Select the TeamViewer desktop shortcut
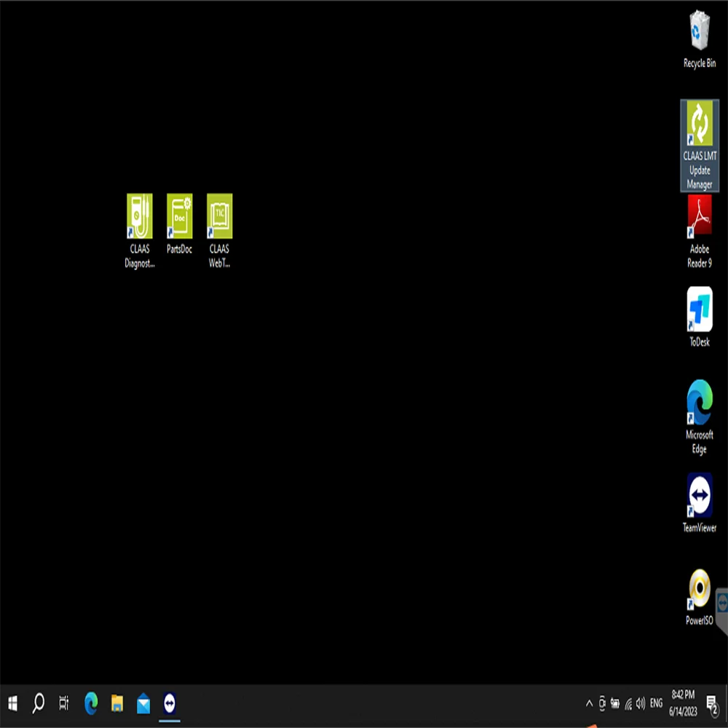This screenshot has height=728, width=728. click(x=699, y=503)
